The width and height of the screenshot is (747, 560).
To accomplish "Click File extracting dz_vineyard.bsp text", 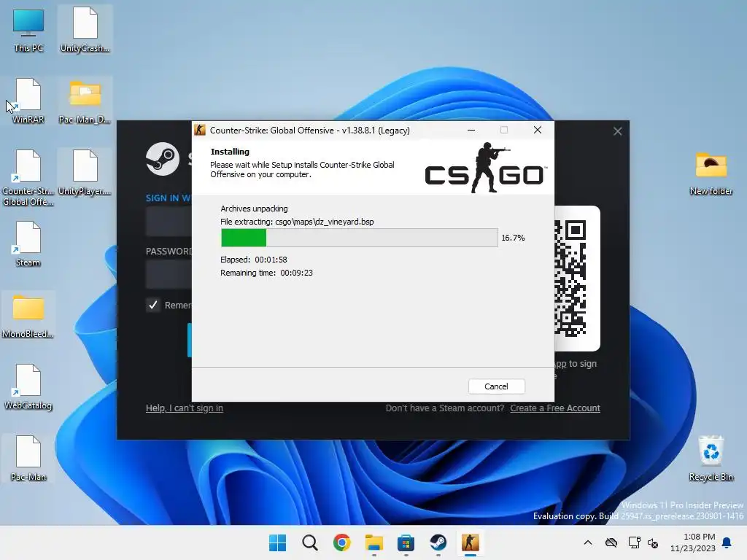I will coord(297,222).
